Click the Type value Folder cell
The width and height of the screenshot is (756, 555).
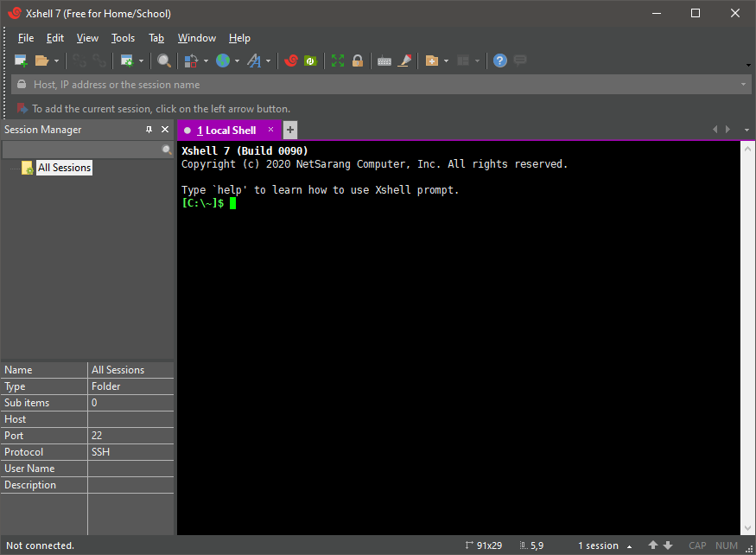point(130,386)
